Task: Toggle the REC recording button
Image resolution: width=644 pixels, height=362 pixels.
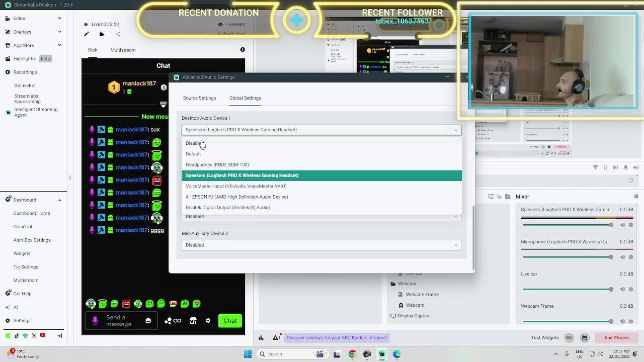Action: pyautogui.click(x=569, y=338)
